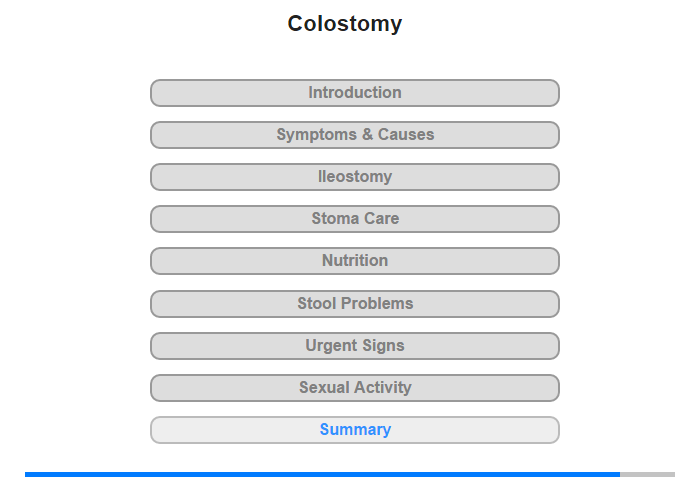Screen dimensions: 700x480
Task: Click the word Causes in the second button
Action: pyautogui.click(x=406, y=134)
